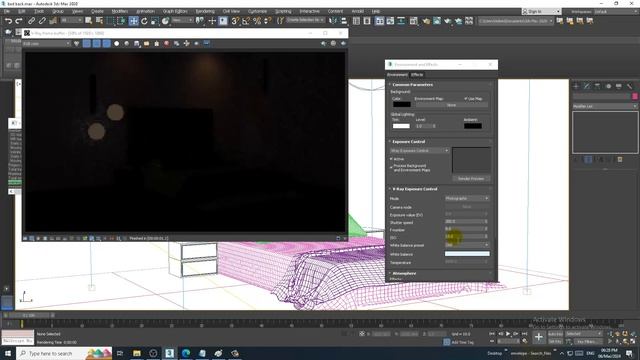This screenshot has width=640, height=360.
Task: Collapse the V-Ray Exposure Control rollout
Action: [x=414, y=189]
